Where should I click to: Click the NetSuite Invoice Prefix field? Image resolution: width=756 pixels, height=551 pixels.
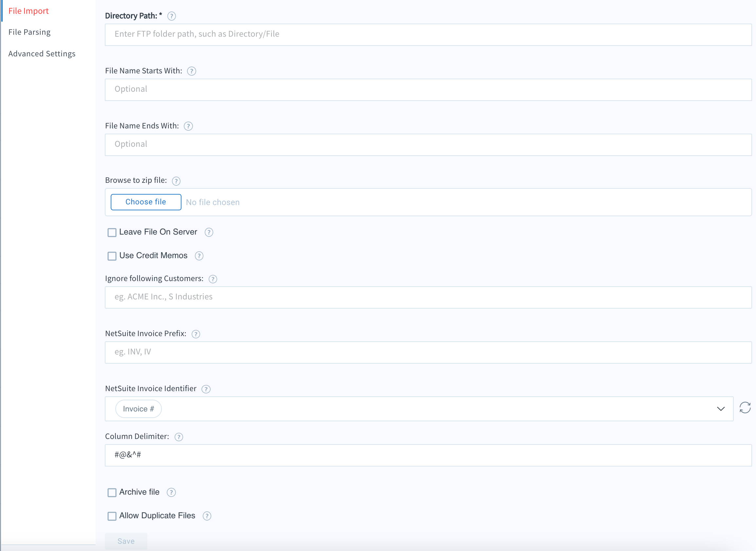tap(428, 352)
